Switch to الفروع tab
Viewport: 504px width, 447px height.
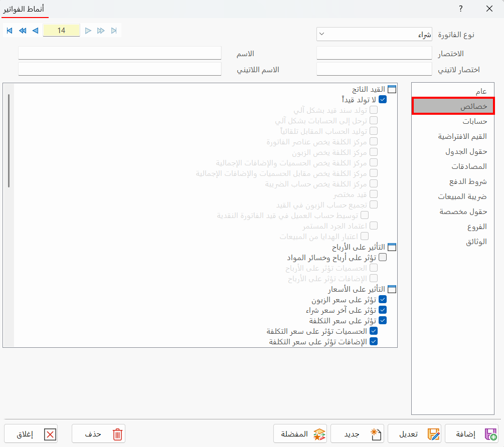coord(452,227)
